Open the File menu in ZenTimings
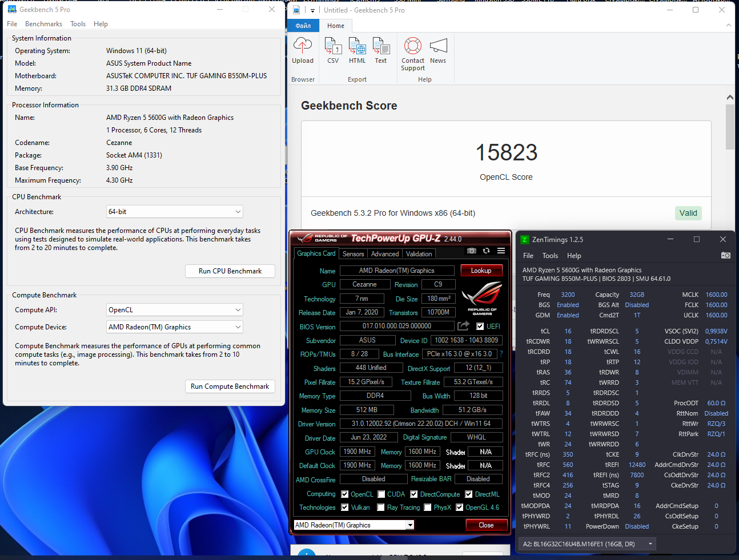The image size is (739, 560). pyautogui.click(x=528, y=256)
